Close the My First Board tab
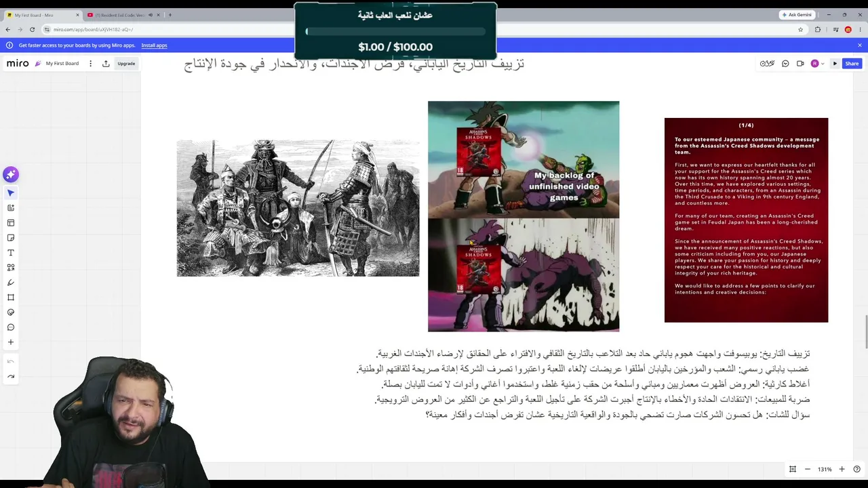 pos(77,15)
